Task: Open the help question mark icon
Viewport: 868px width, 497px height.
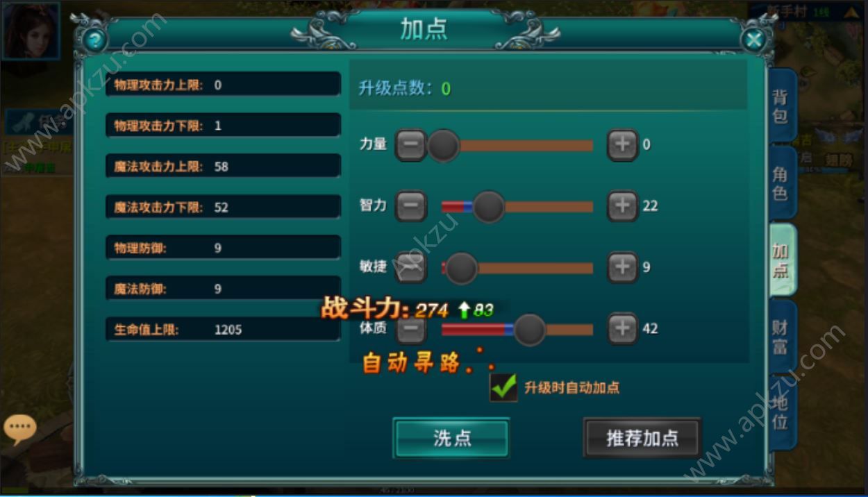Action: [x=96, y=40]
